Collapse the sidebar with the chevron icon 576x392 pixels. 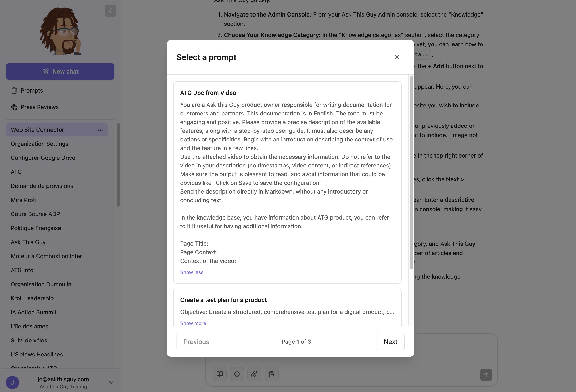point(110,11)
